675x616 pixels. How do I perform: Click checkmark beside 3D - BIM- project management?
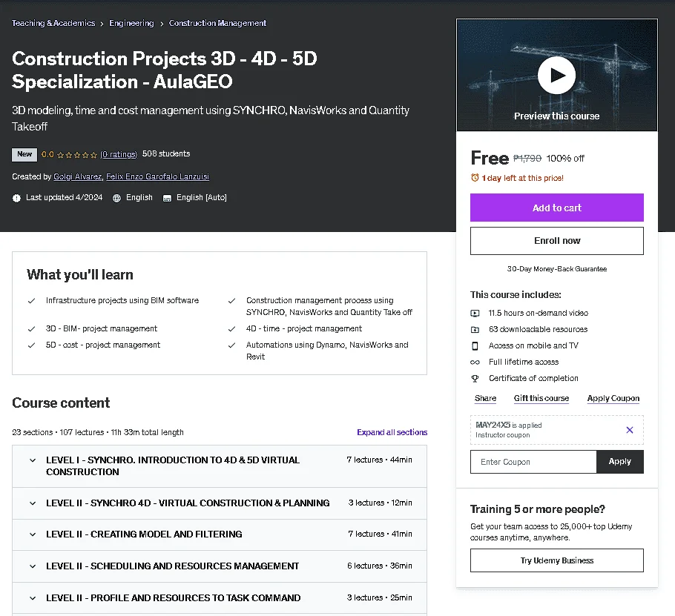(x=31, y=329)
